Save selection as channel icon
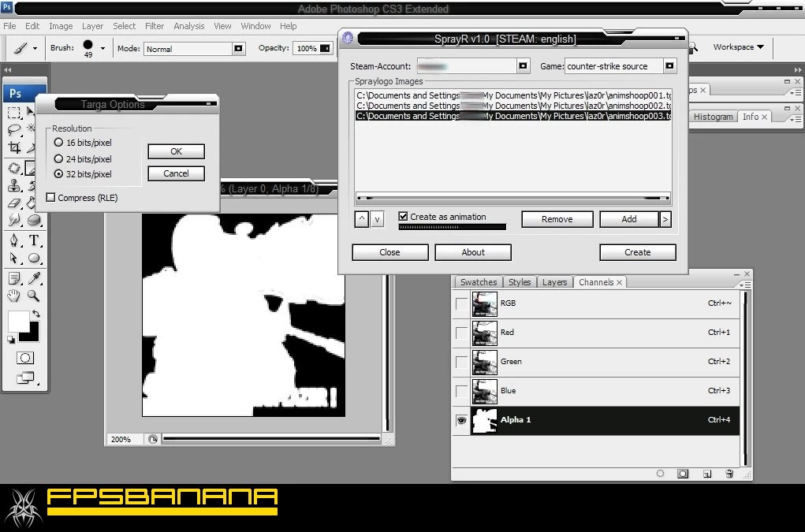Screen dimensions: 805x532 pyautogui.click(x=682, y=474)
